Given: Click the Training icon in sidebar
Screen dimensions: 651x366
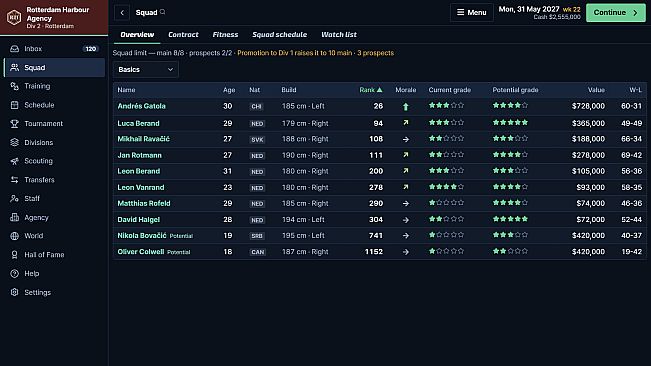Looking at the screenshot, I should point(15,86).
